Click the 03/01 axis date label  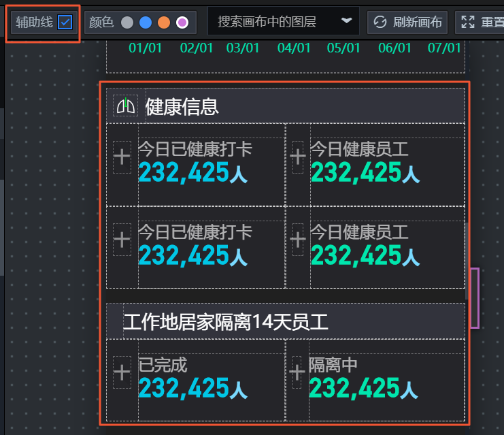coord(243,48)
